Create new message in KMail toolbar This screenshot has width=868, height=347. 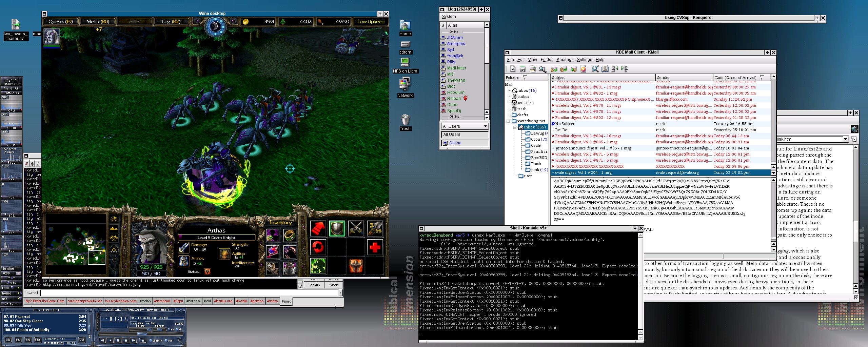coord(513,69)
